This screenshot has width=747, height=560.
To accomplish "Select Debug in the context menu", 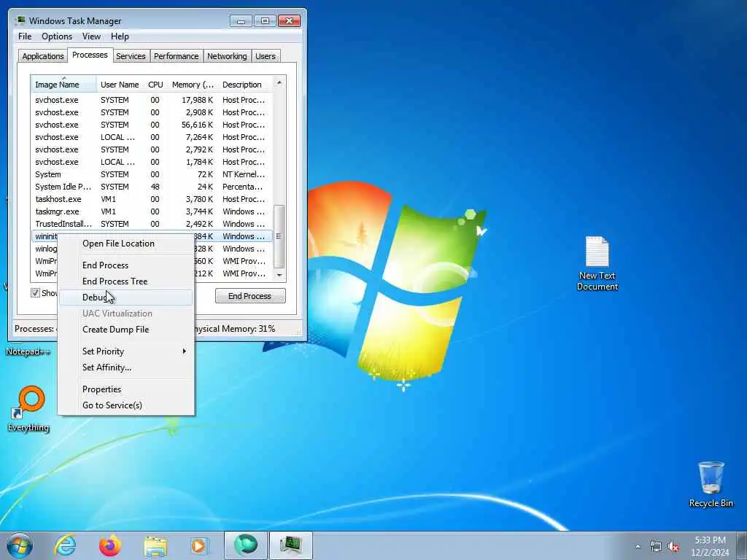I will pyautogui.click(x=125, y=297).
